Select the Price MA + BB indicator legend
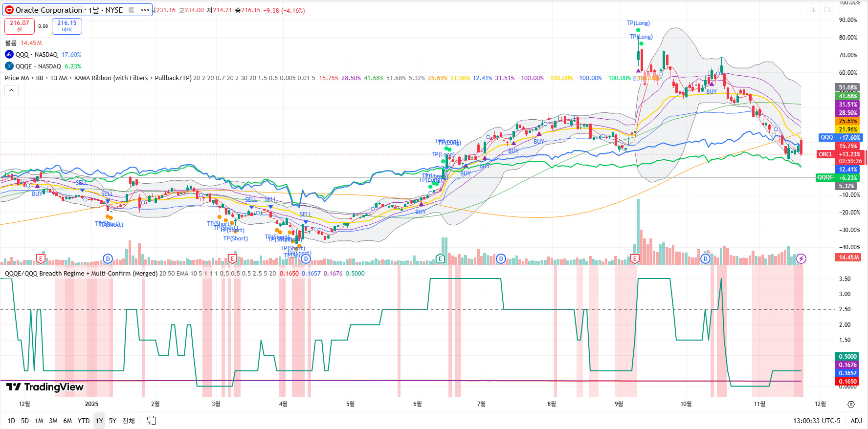This screenshot has height=429, width=868. (98, 78)
